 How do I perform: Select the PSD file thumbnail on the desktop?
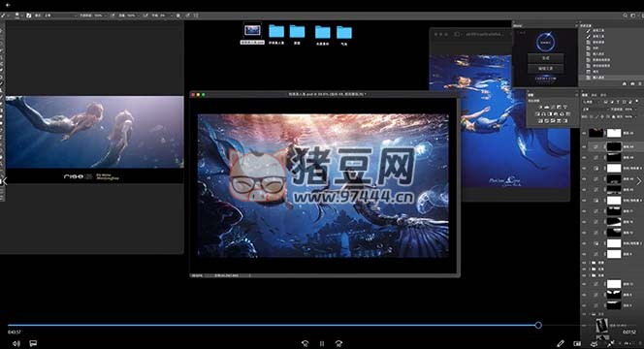coord(252,31)
